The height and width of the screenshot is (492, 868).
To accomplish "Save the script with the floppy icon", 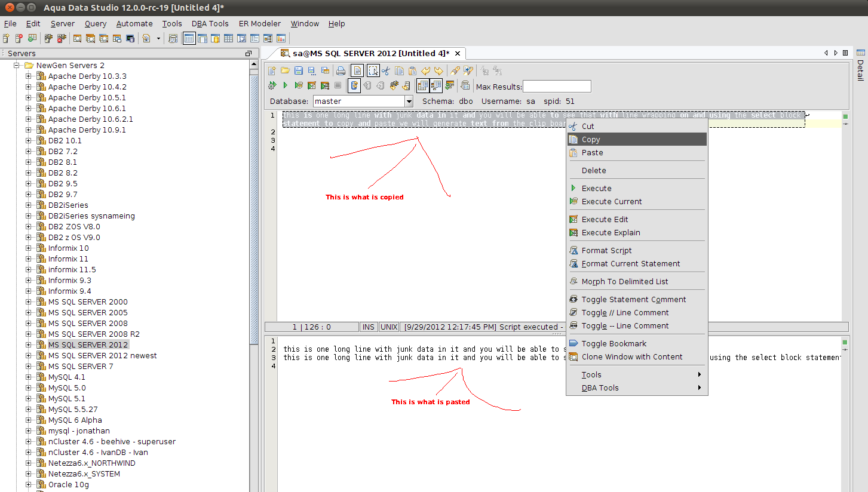I will click(298, 70).
